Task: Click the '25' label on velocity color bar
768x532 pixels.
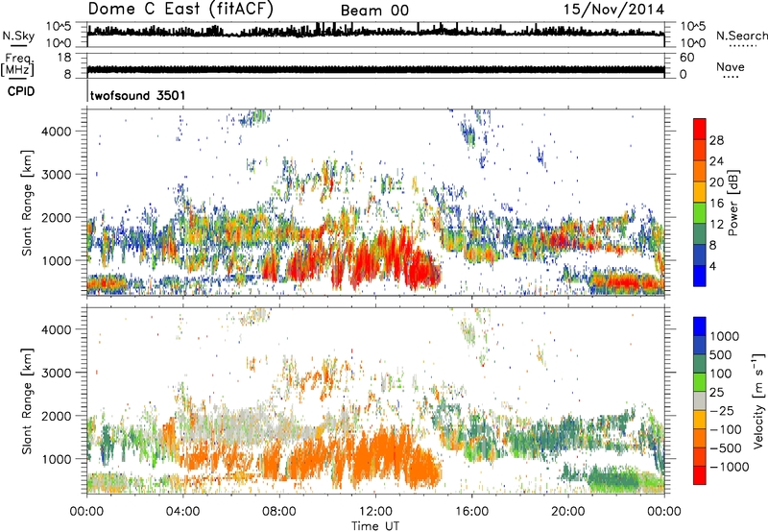Action: [716, 393]
